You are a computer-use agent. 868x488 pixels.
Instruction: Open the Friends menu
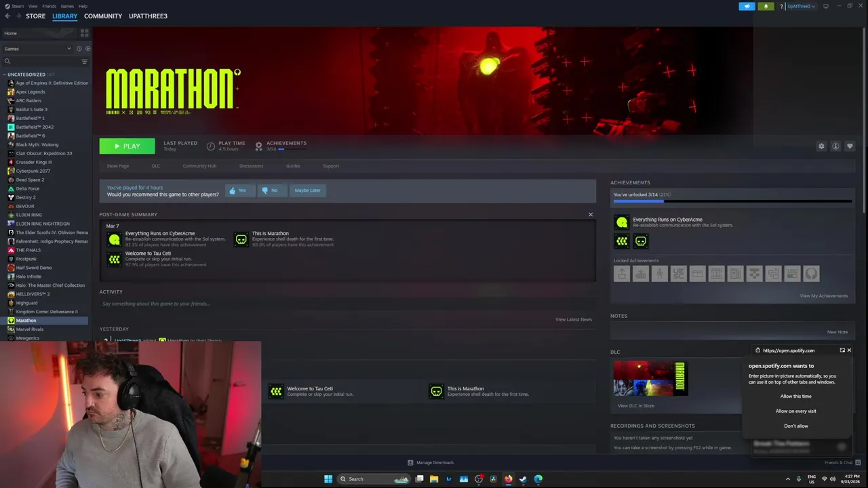(49, 6)
